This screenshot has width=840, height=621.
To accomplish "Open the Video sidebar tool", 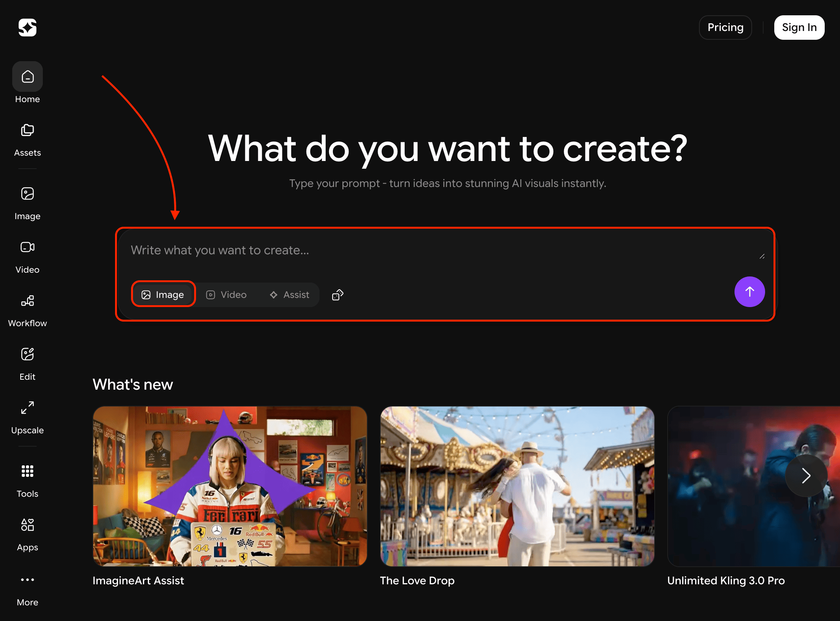I will pos(28,257).
